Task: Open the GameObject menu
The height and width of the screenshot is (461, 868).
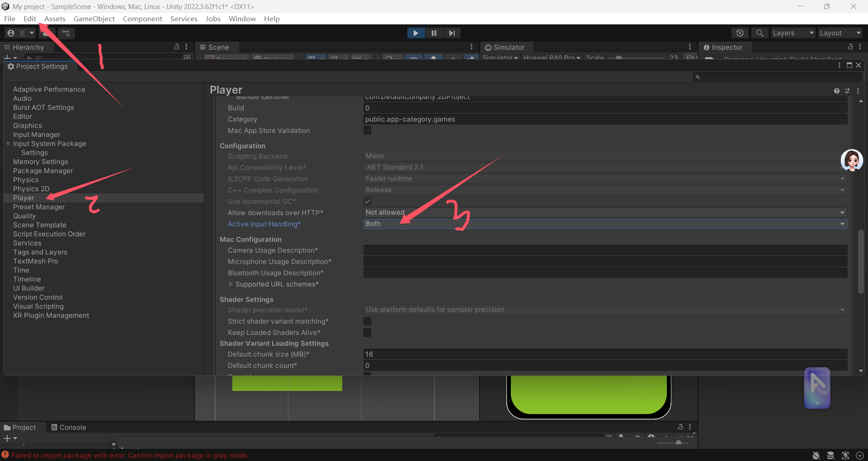Action: [94, 19]
